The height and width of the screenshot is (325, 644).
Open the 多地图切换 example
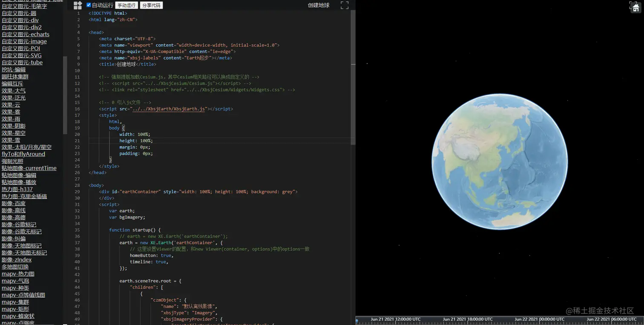(x=15, y=267)
